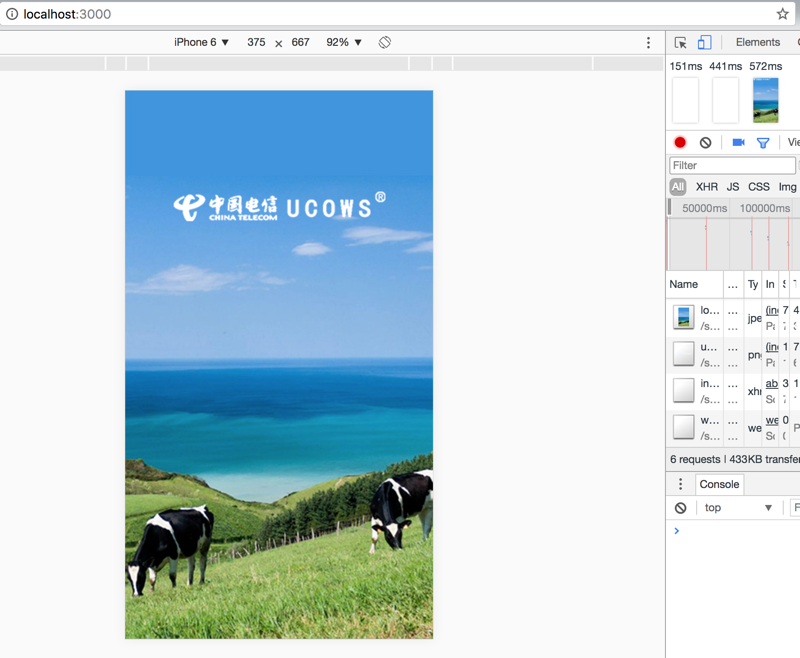Toggle capture screenshots camera icon
800x658 pixels.
[x=738, y=142]
